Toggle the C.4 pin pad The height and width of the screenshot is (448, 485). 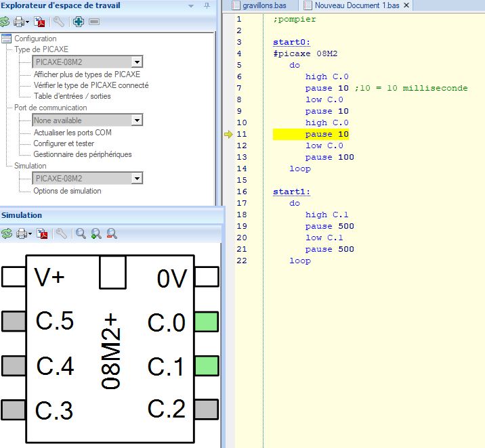14,366
